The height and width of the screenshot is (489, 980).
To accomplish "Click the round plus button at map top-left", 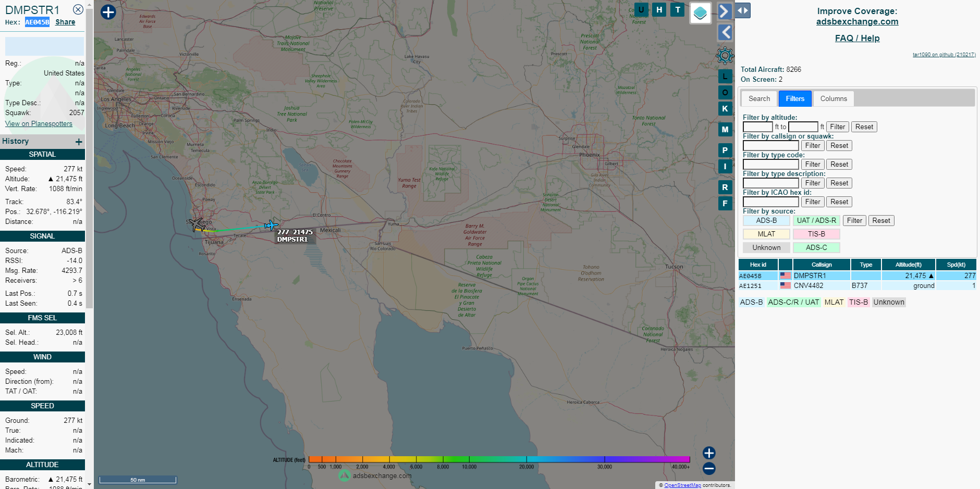I will (108, 12).
